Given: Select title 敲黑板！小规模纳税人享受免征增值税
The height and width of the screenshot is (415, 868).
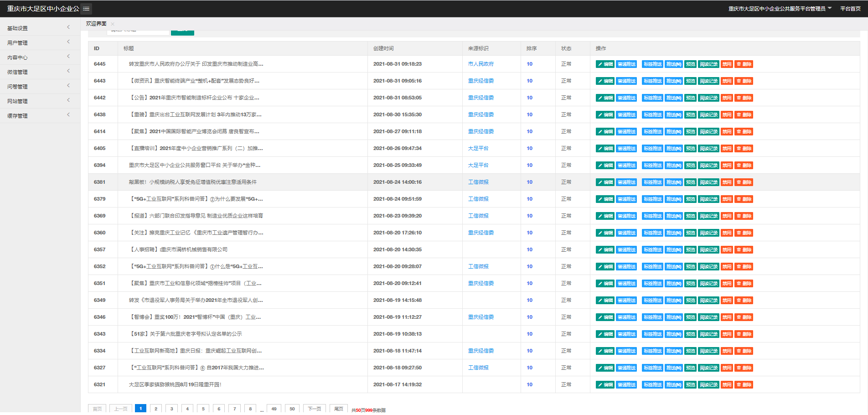Looking at the screenshot, I should click(x=192, y=182).
